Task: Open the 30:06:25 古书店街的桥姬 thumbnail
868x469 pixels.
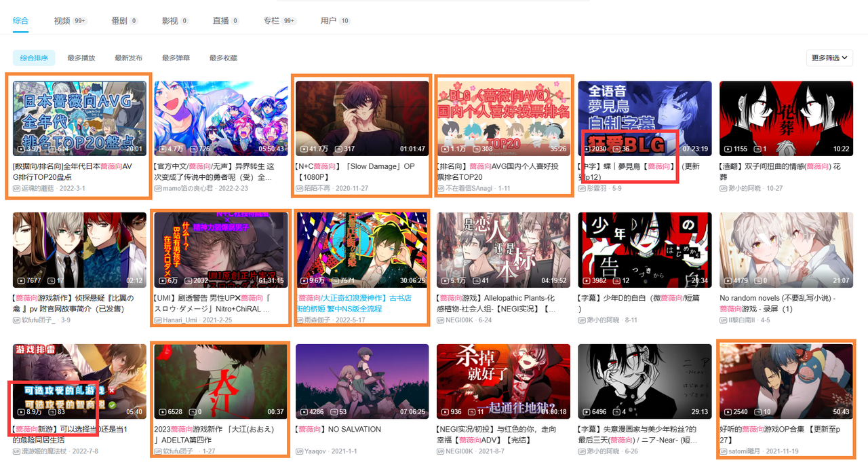Action: click(x=362, y=250)
